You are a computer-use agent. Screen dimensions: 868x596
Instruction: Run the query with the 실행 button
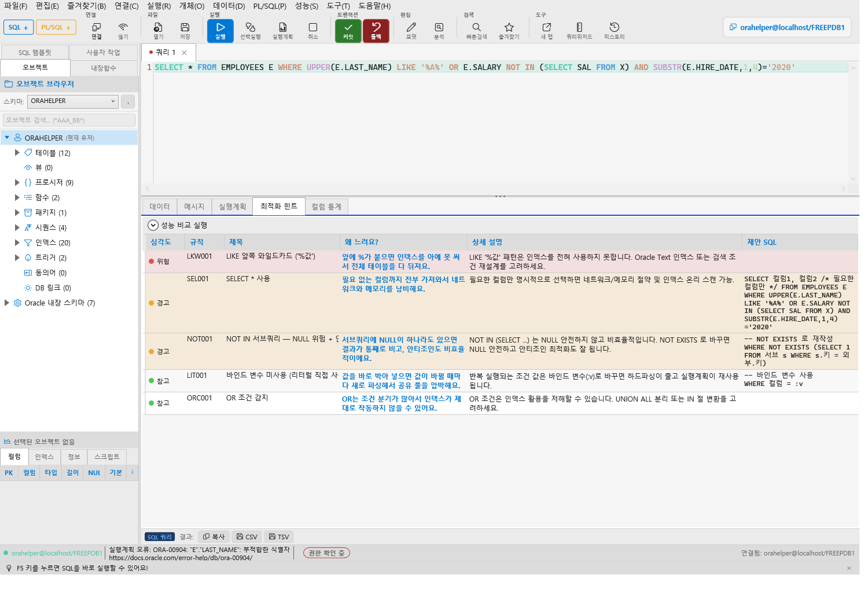point(220,30)
